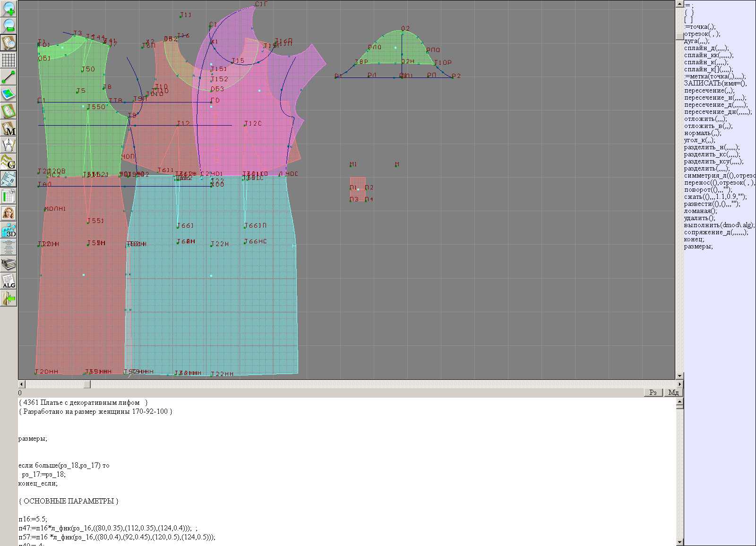Image resolution: width=756 pixels, height=546 pixels.
Task: Toggle the grid display icon
Action: point(9,60)
